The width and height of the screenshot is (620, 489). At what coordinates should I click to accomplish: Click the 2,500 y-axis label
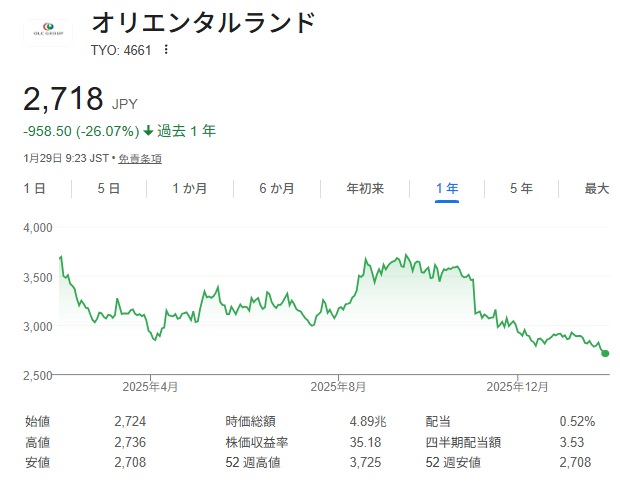(38, 376)
